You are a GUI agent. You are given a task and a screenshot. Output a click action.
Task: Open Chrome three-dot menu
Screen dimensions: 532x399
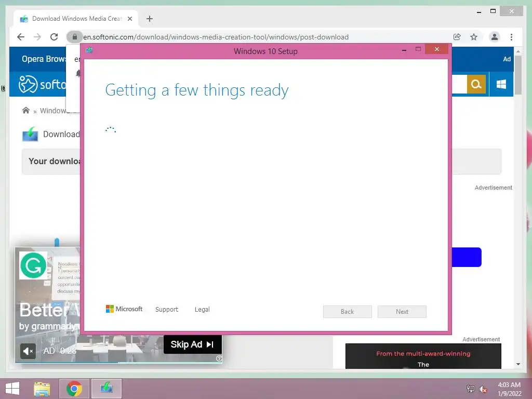511,37
